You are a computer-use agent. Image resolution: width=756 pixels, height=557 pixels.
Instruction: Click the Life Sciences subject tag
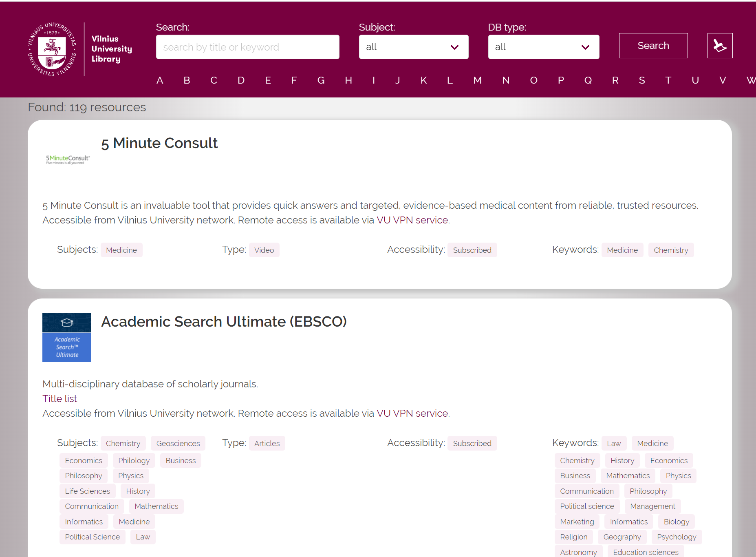88,491
